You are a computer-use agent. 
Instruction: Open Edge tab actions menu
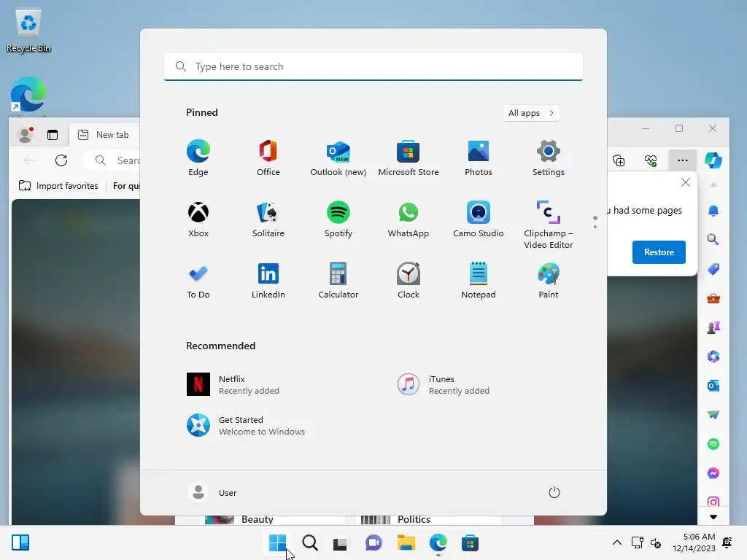(53, 135)
